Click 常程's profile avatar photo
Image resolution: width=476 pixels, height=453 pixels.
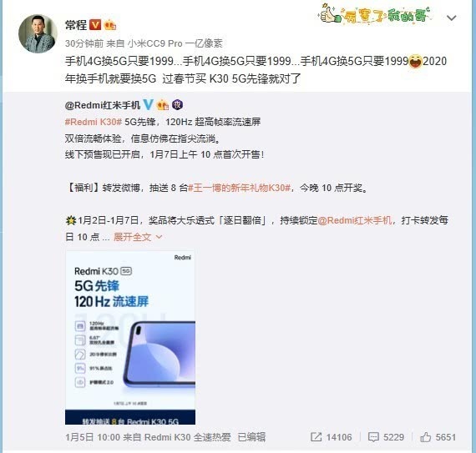pyautogui.click(x=38, y=33)
